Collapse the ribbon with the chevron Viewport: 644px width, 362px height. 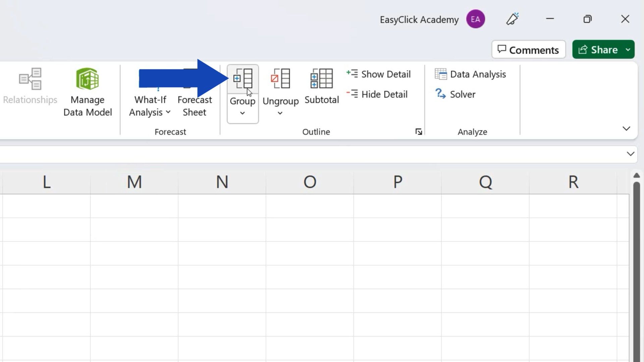[626, 128]
